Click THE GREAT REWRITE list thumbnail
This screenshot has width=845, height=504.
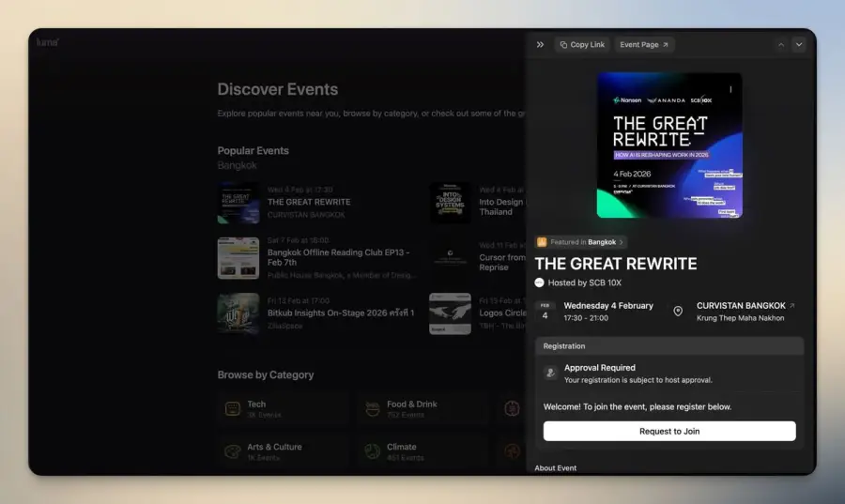[x=238, y=203]
